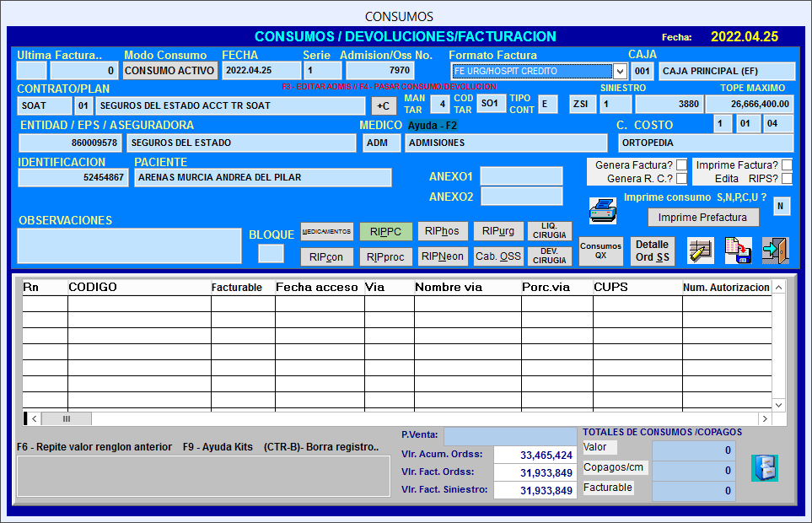Open Detalle Ord SS
This screenshot has height=523, width=812.
click(653, 251)
